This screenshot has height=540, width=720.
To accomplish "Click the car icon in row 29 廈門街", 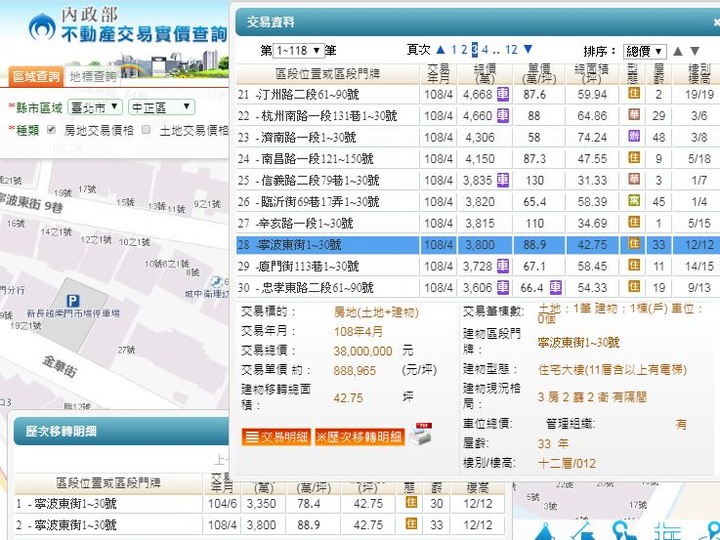I will pos(503,266).
